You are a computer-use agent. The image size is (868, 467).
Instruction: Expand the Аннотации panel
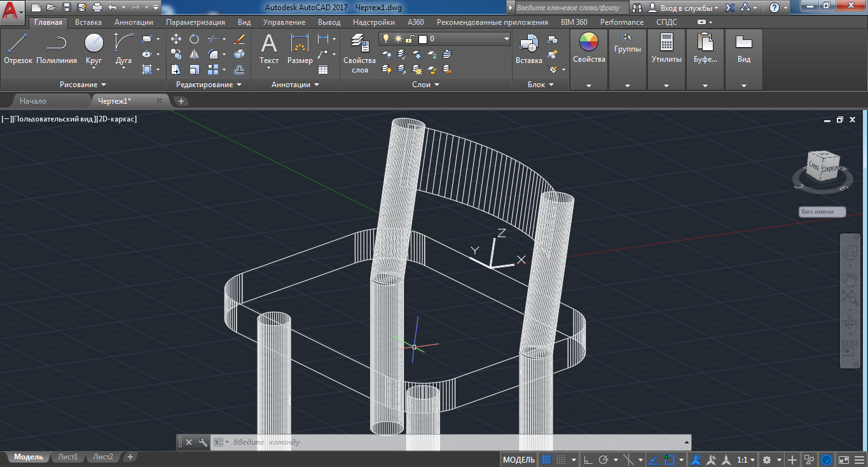click(x=295, y=85)
